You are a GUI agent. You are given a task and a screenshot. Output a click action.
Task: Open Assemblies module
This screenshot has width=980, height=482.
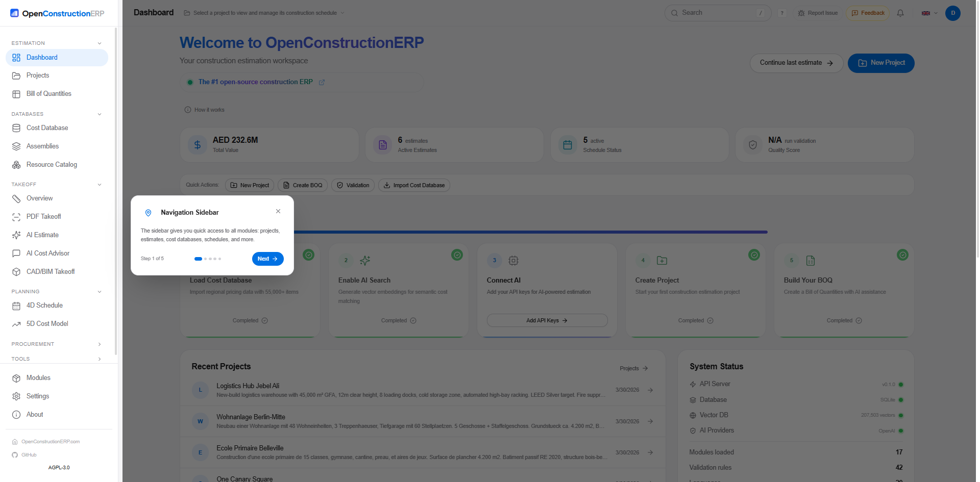coord(57,146)
